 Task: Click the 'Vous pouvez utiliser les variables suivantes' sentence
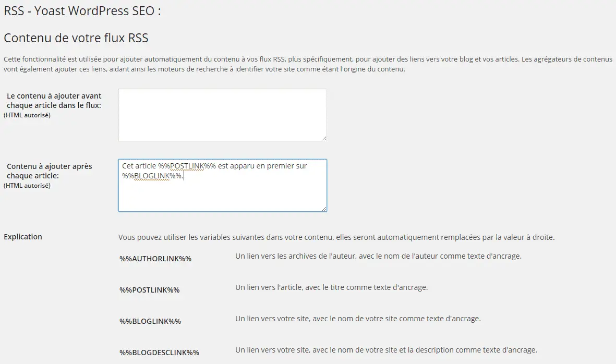(336, 237)
